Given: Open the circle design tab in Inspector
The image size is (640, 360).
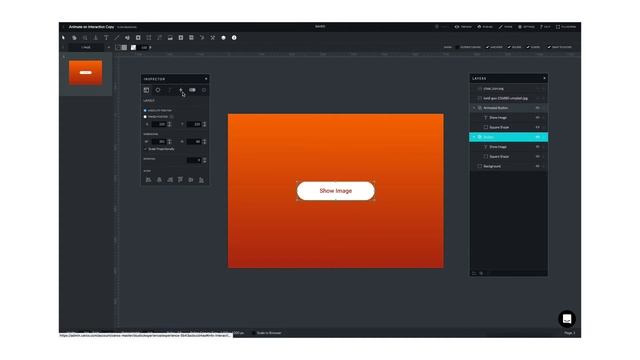Looking at the screenshot, I should [158, 90].
